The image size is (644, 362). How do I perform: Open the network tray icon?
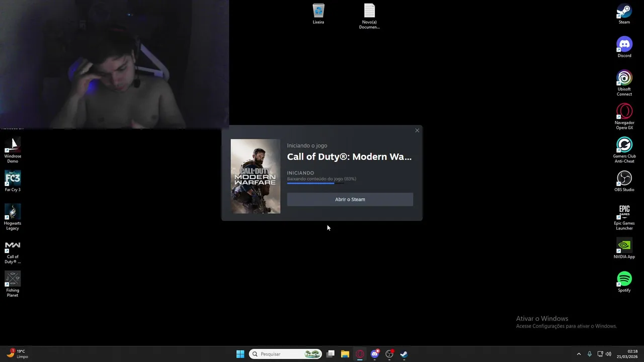point(600,354)
